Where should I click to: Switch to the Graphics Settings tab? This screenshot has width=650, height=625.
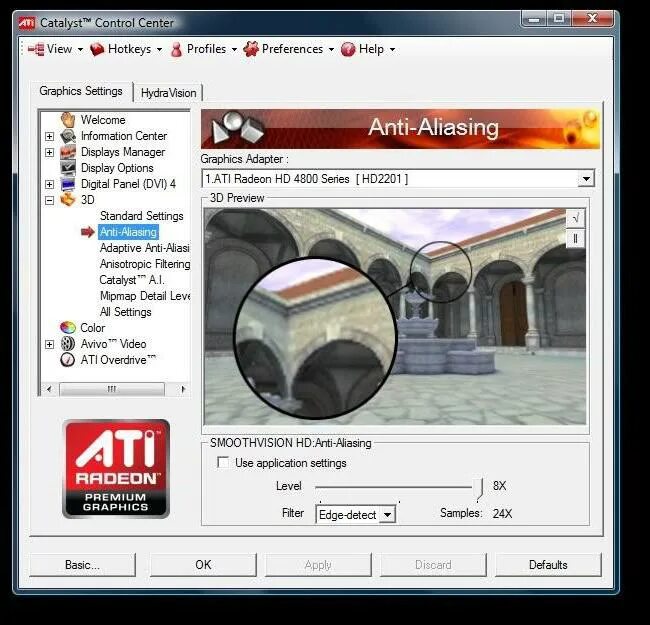[81, 91]
